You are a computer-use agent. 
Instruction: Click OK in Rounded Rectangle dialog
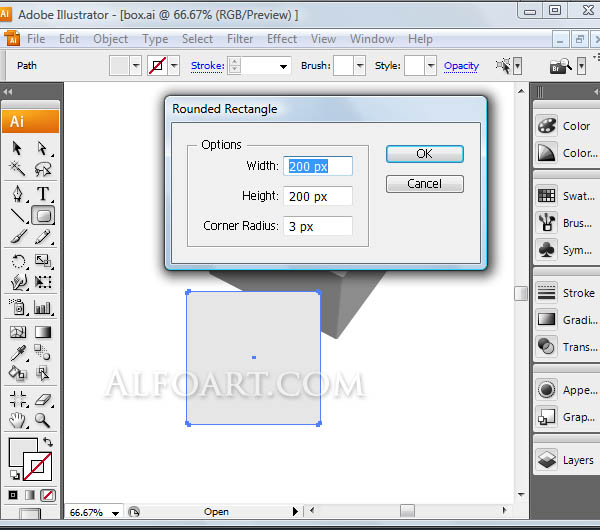click(x=425, y=154)
